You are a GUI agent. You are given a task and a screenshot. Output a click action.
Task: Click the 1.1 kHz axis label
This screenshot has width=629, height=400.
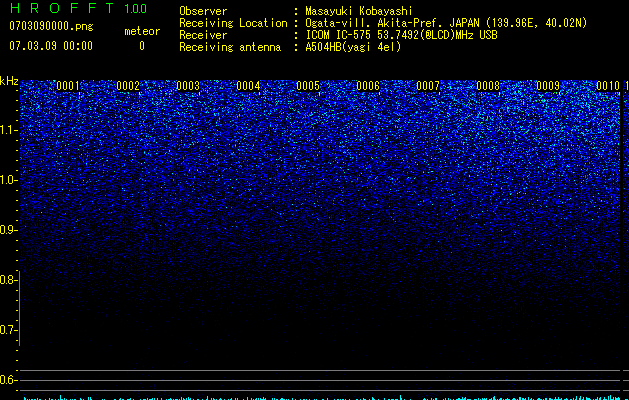pos(7,130)
